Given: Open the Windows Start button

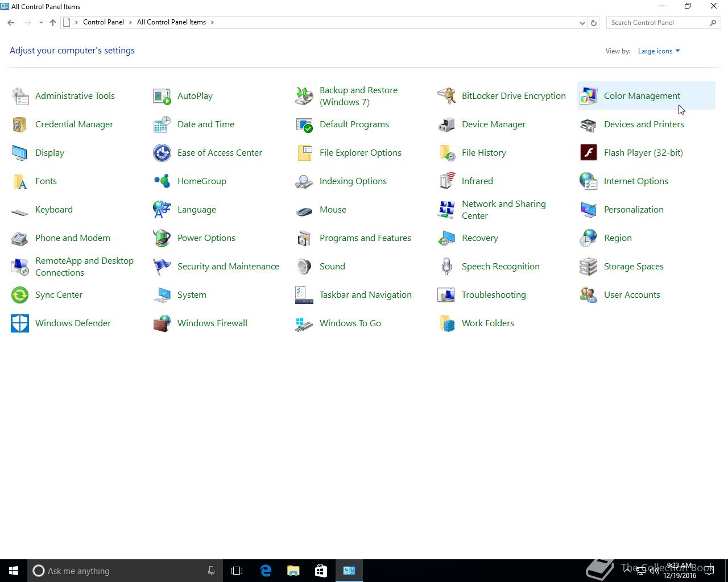Looking at the screenshot, I should [14, 571].
